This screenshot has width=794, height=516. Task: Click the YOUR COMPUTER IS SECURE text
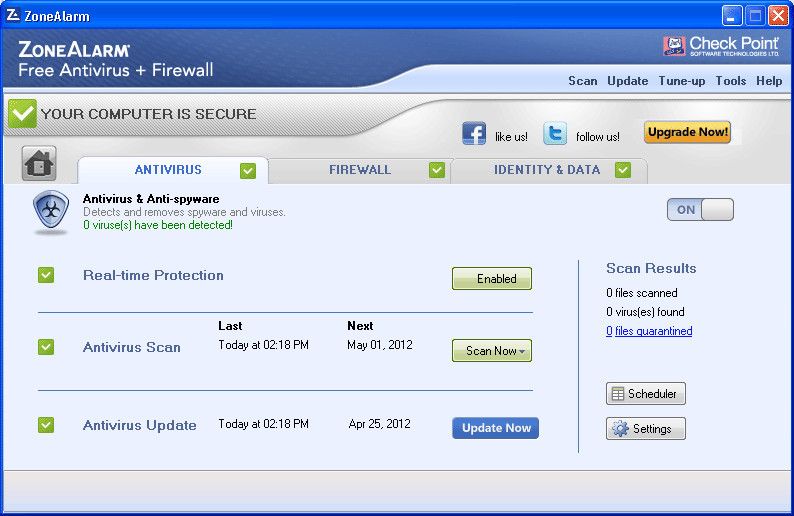click(148, 114)
